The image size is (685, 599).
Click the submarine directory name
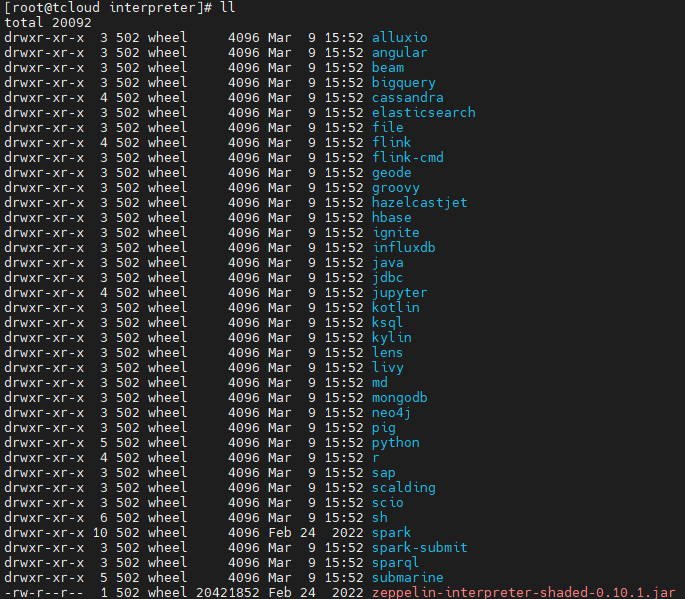coord(407,577)
